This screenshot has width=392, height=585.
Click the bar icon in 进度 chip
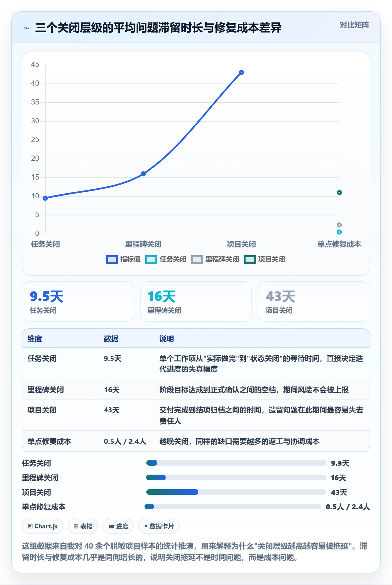111,527
